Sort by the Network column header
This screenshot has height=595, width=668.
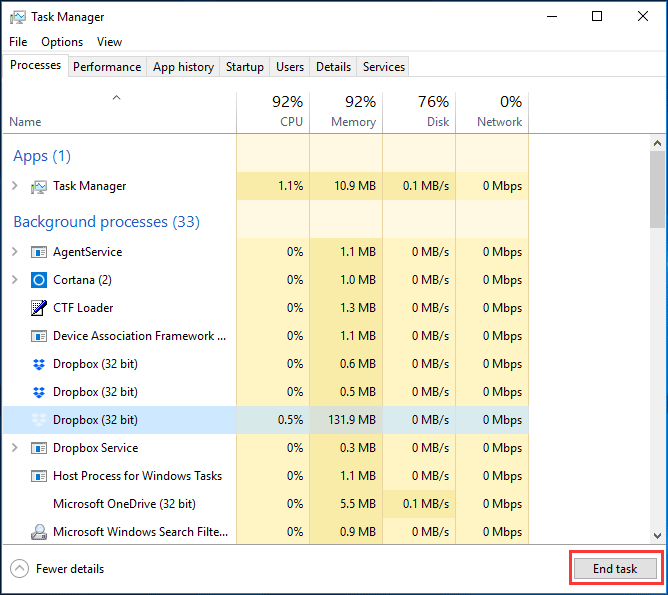click(x=492, y=112)
